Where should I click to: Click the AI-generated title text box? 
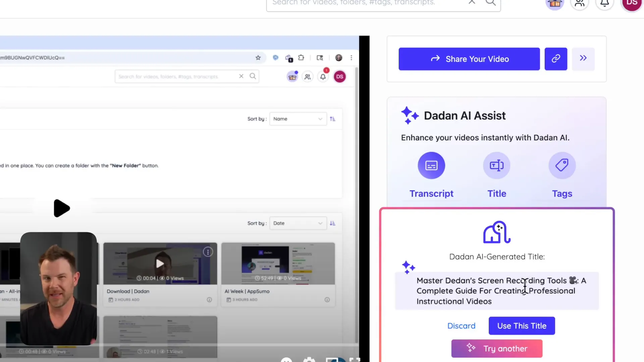click(497, 291)
